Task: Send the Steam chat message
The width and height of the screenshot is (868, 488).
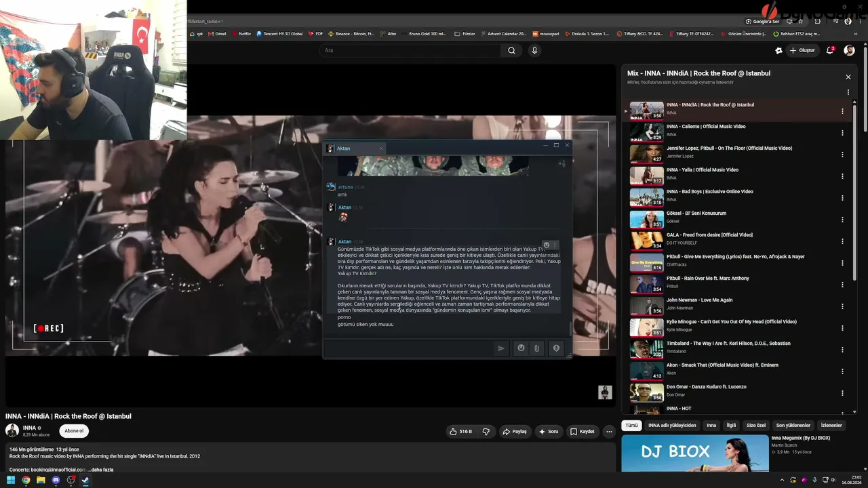Action: (x=501, y=348)
